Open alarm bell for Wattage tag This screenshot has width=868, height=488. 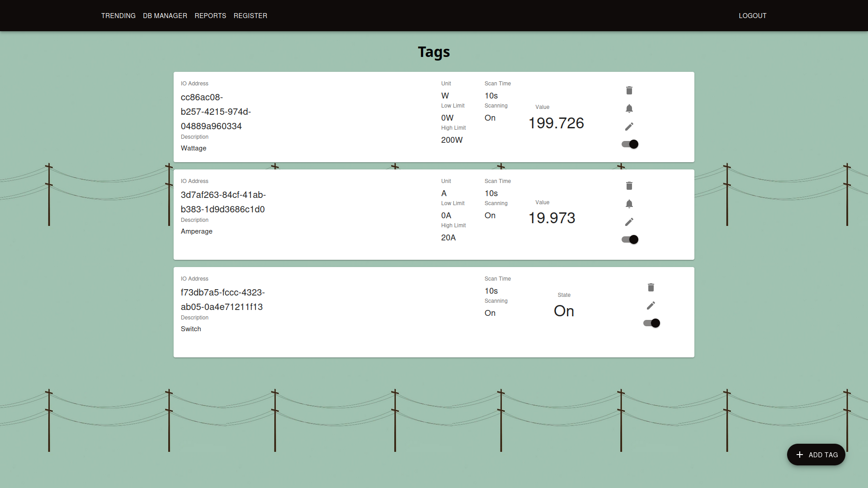629,108
